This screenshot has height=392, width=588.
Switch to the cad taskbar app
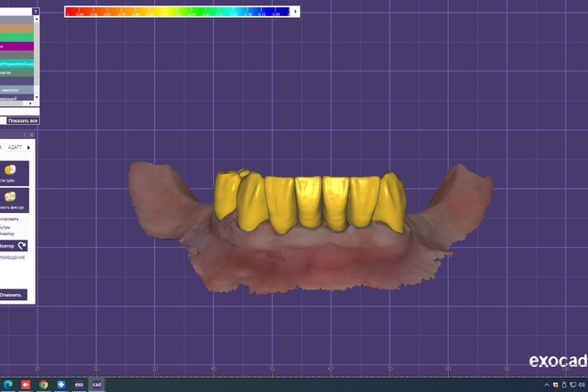pos(97,385)
